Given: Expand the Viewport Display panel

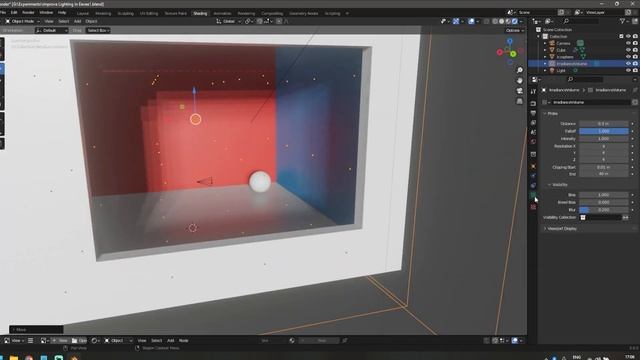Looking at the screenshot, I should click(x=560, y=229).
